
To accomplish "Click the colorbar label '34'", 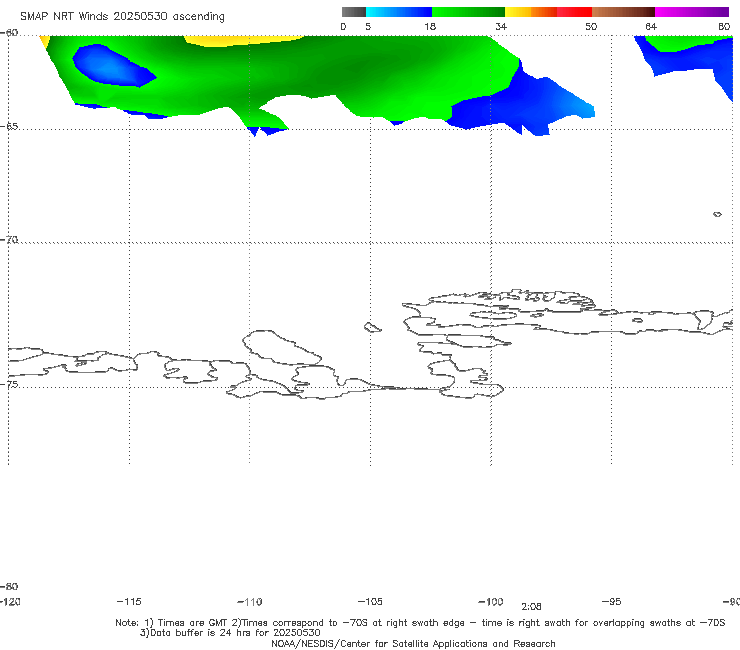I will 501,26.
